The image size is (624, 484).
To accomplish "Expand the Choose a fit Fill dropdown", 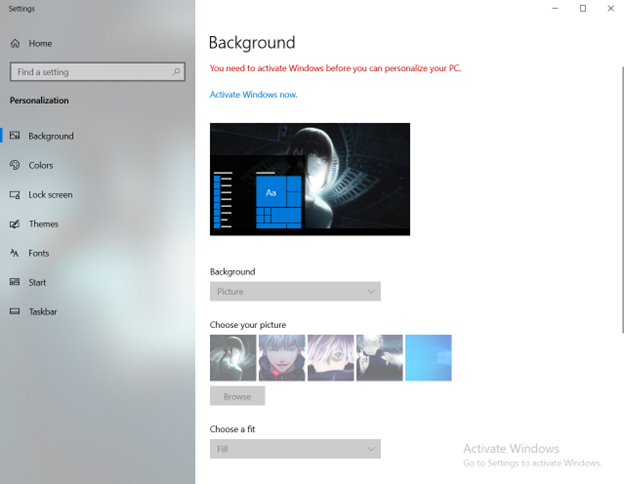I will coord(295,449).
